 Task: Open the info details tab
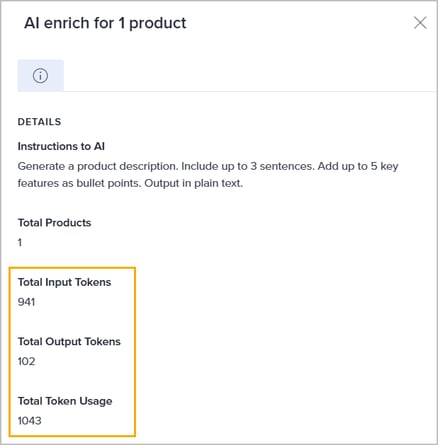41,75
